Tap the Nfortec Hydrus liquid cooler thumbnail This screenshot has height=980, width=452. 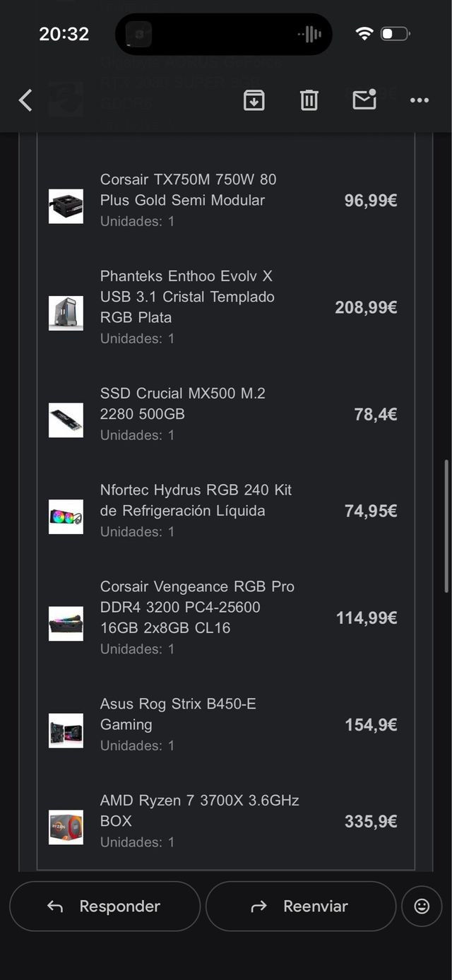[x=66, y=517]
